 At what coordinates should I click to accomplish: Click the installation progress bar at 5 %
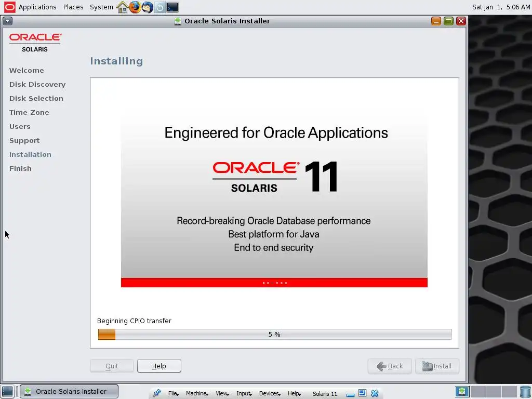pos(274,334)
